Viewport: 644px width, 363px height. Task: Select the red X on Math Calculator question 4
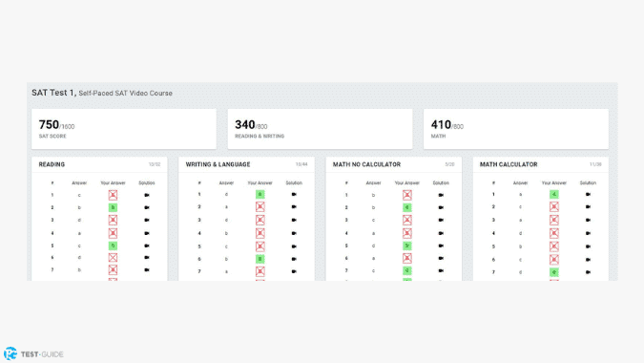click(x=554, y=233)
